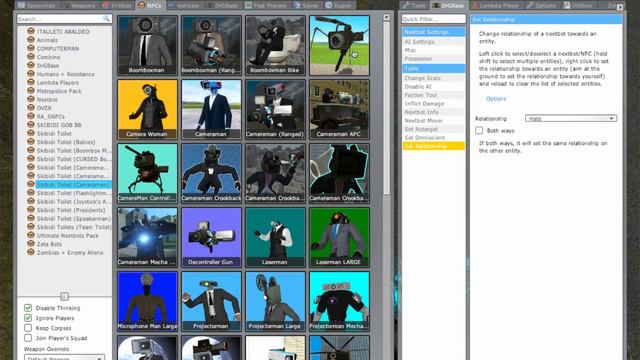
Task: Switch to the Spawnlists tab
Action: (37, 5)
